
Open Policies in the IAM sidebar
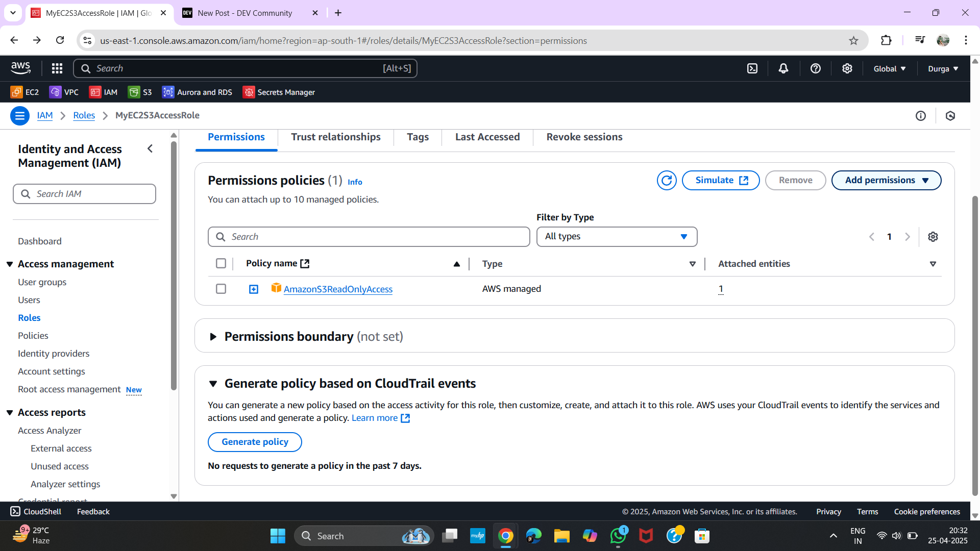33,336
